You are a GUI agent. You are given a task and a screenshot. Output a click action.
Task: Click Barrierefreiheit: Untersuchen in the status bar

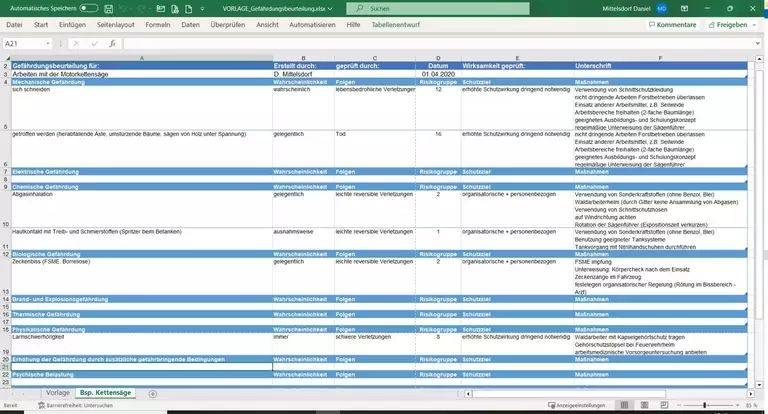[x=75, y=405]
